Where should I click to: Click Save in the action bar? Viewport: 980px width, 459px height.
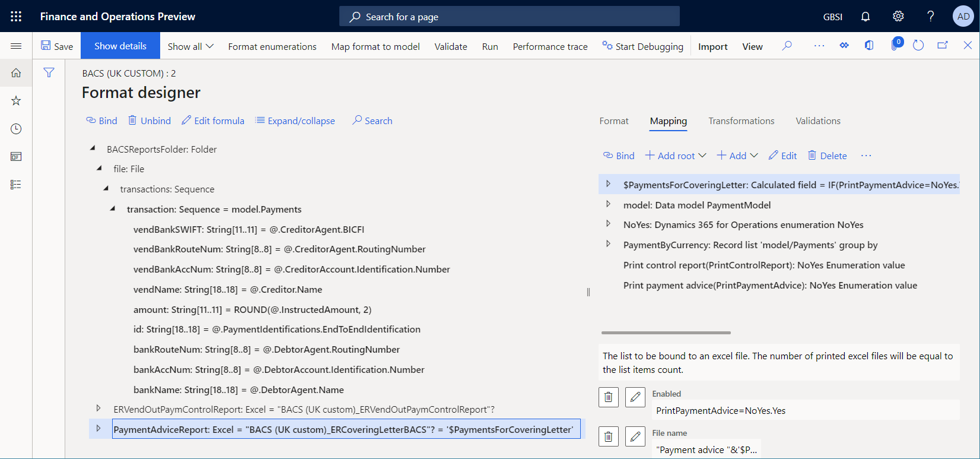[x=57, y=46]
